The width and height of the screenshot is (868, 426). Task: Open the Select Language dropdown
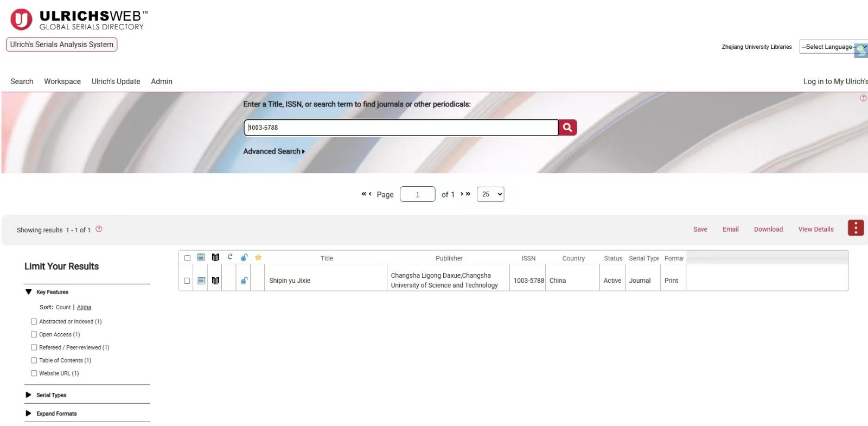[x=833, y=47]
